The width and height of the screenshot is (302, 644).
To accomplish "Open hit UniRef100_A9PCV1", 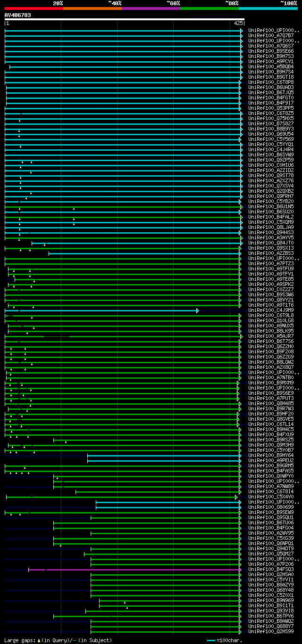I will pyautogui.click(x=271, y=62).
